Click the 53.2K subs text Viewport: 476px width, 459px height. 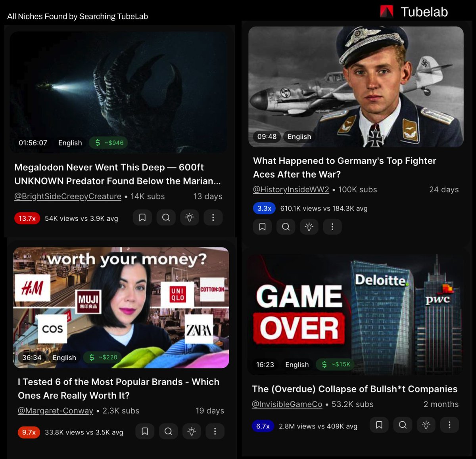click(353, 404)
